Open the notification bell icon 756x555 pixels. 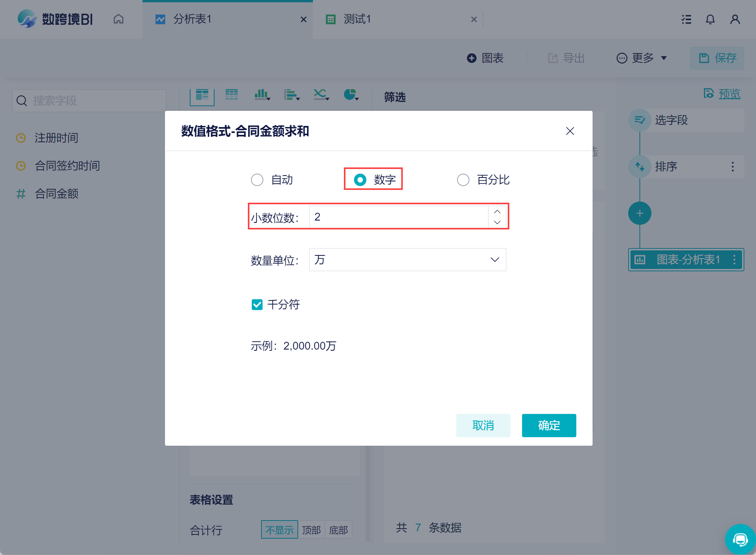(710, 19)
